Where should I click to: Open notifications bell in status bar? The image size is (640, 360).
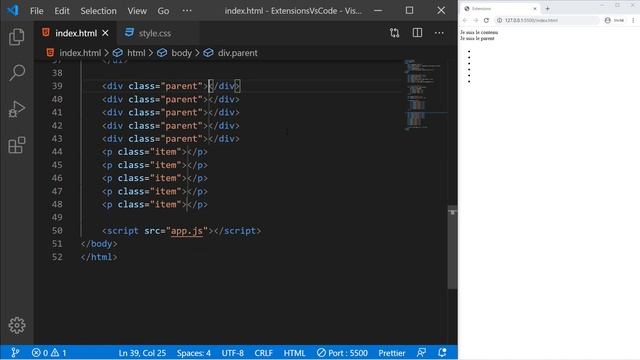click(442, 353)
